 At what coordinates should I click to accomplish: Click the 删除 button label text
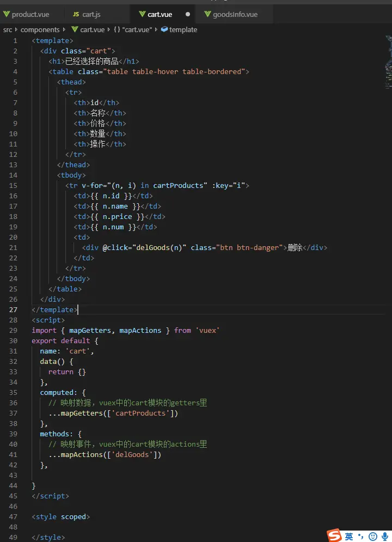click(295, 247)
